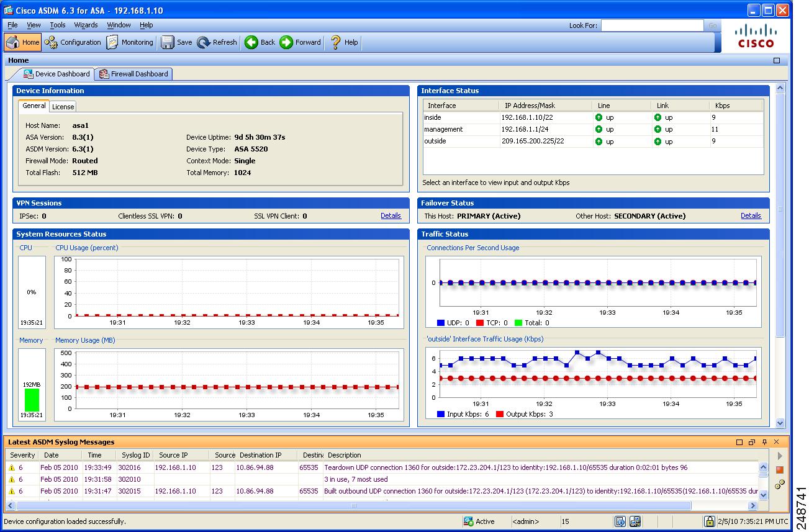Image resolution: width=809 pixels, height=532 pixels.
Task: Open the View menu
Action: pos(34,25)
